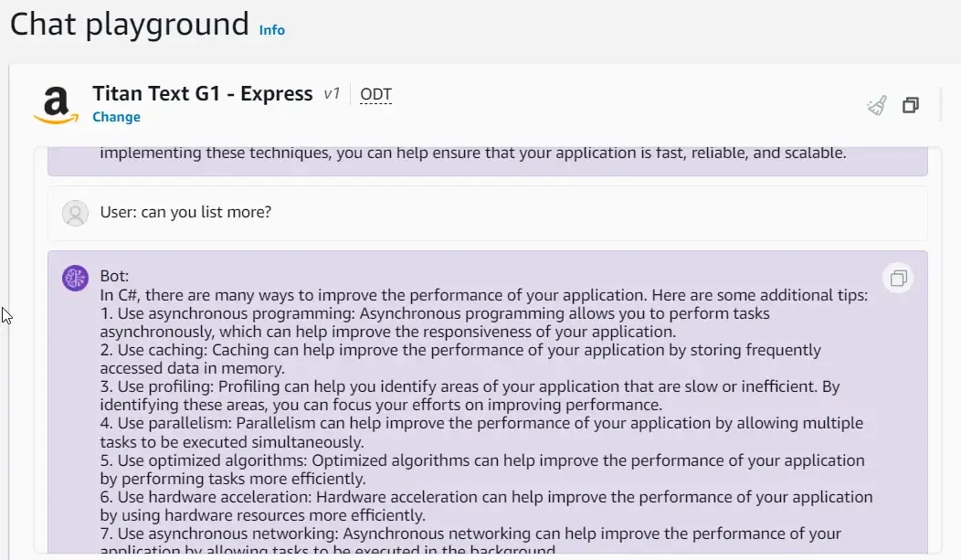This screenshot has height=560, width=961.
Task: Open the Info link next to Chat playground
Action: pos(271,30)
